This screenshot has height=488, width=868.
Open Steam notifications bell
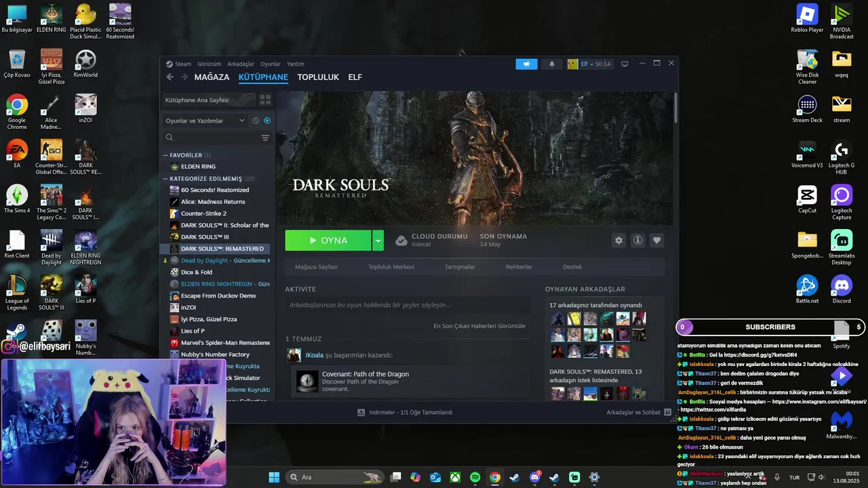(551, 64)
